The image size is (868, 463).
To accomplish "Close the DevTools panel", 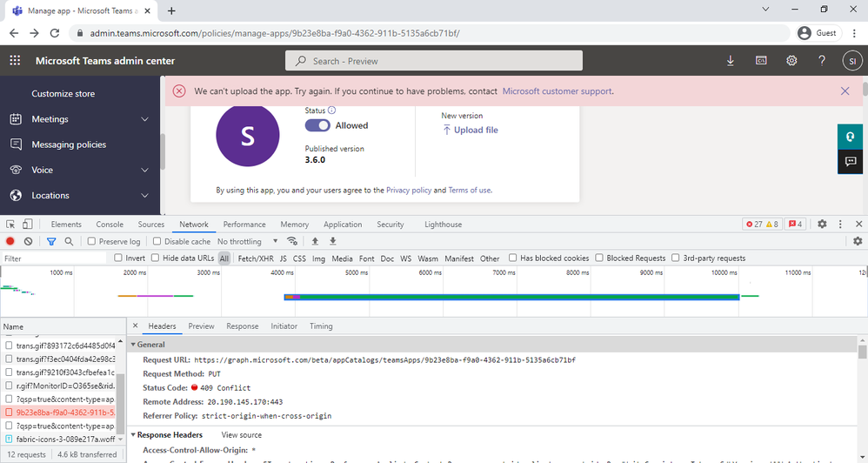I will tap(858, 224).
